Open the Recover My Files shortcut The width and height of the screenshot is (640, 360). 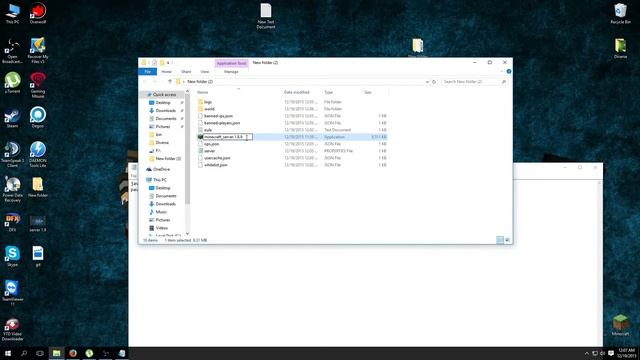[x=38, y=51]
